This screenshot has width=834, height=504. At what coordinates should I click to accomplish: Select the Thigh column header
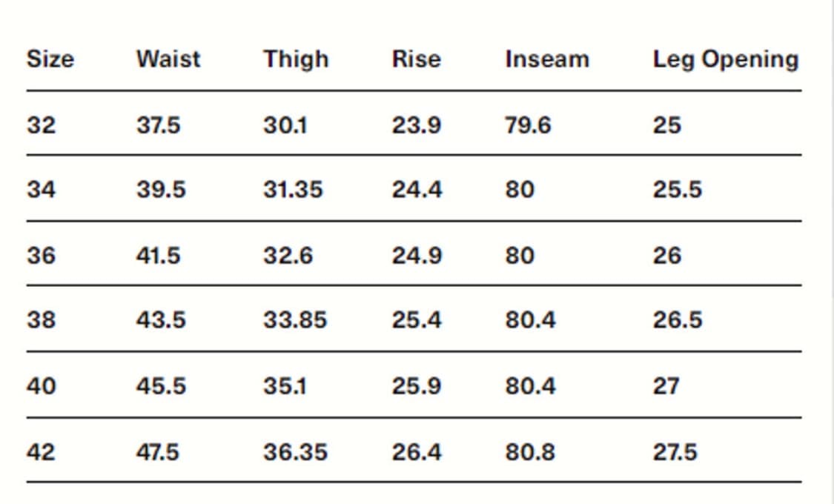point(296,59)
